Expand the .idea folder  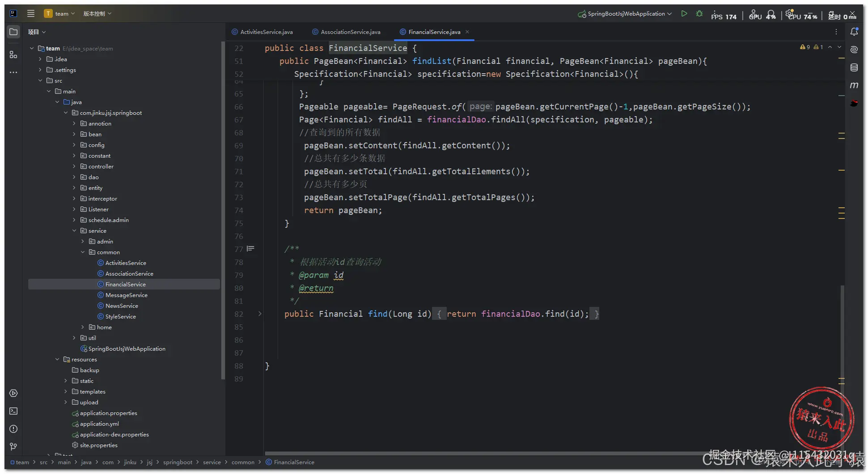coord(40,59)
